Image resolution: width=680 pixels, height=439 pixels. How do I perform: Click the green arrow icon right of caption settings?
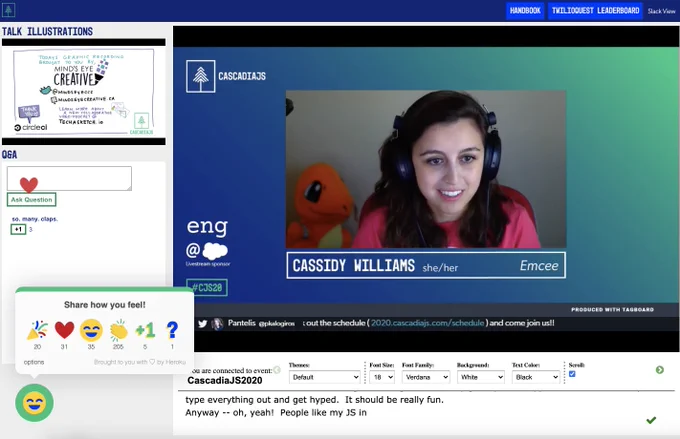point(660,370)
